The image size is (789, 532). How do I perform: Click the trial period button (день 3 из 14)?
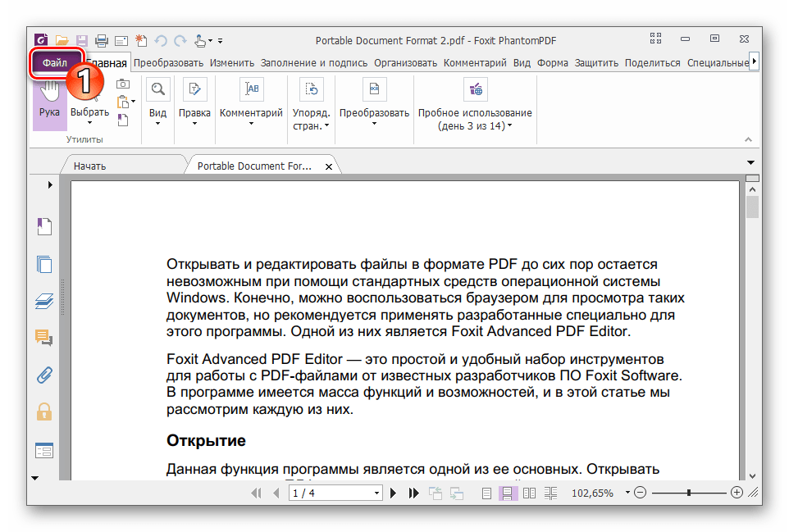tap(476, 108)
